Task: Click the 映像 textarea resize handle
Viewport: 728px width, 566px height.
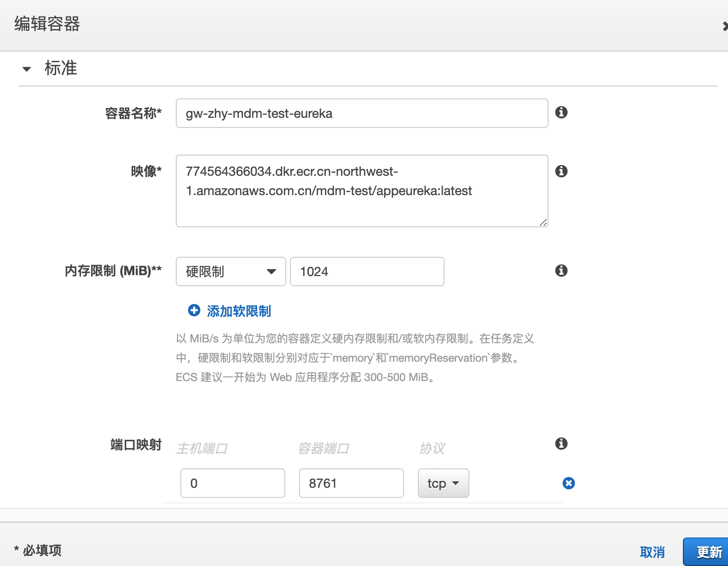Action: click(543, 223)
